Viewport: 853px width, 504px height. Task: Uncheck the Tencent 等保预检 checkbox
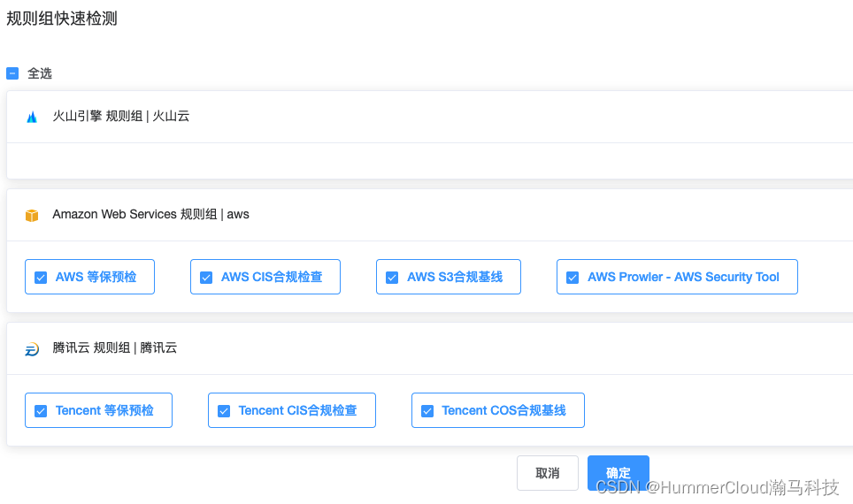coord(41,411)
